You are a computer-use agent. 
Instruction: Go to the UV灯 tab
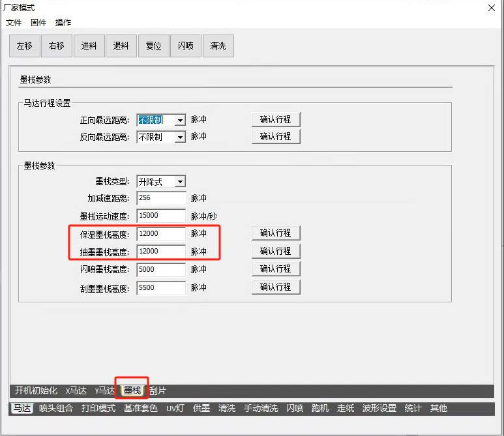(x=176, y=409)
